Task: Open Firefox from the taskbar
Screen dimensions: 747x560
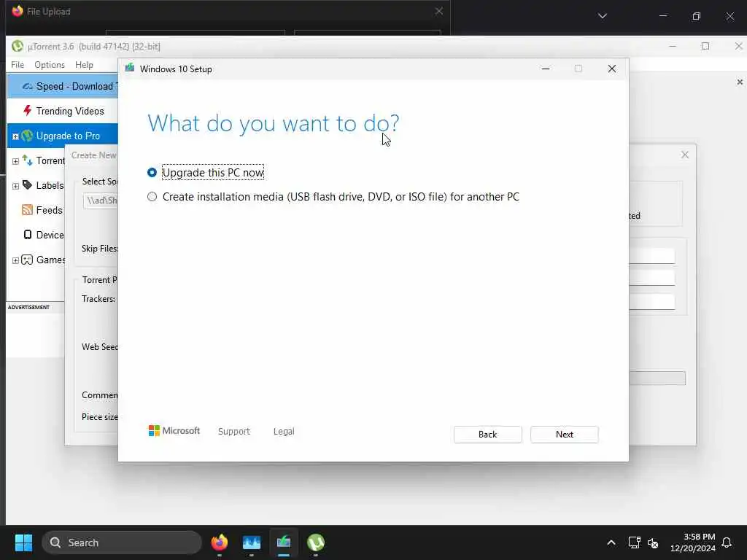Action: (219, 542)
